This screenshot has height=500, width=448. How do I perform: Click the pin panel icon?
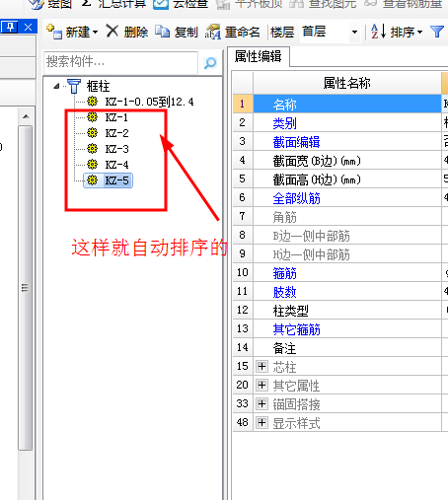point(10,27)
